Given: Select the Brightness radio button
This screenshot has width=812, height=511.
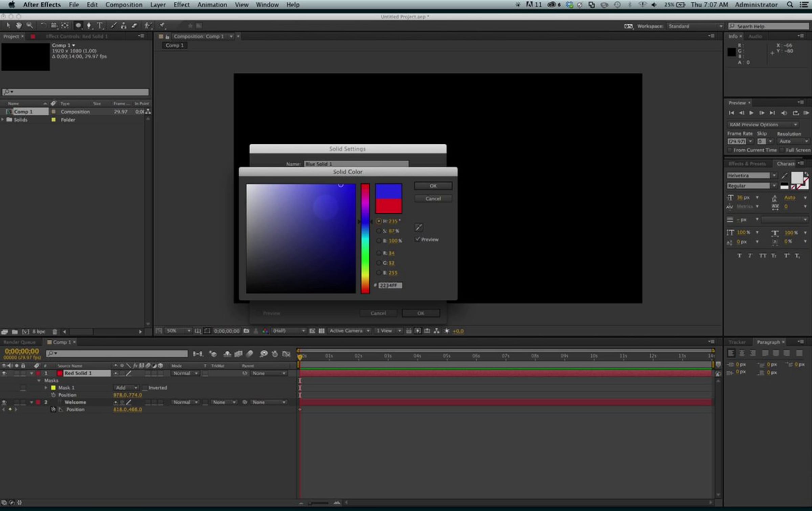Looking at the screenshot, I should pyautogui.click(x=379, y=241).
